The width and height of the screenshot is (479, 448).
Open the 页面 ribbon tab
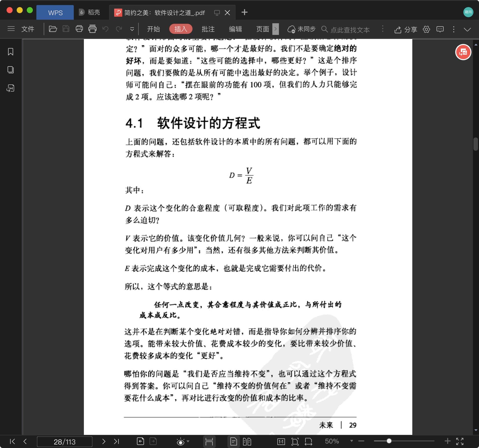point(263,29)
